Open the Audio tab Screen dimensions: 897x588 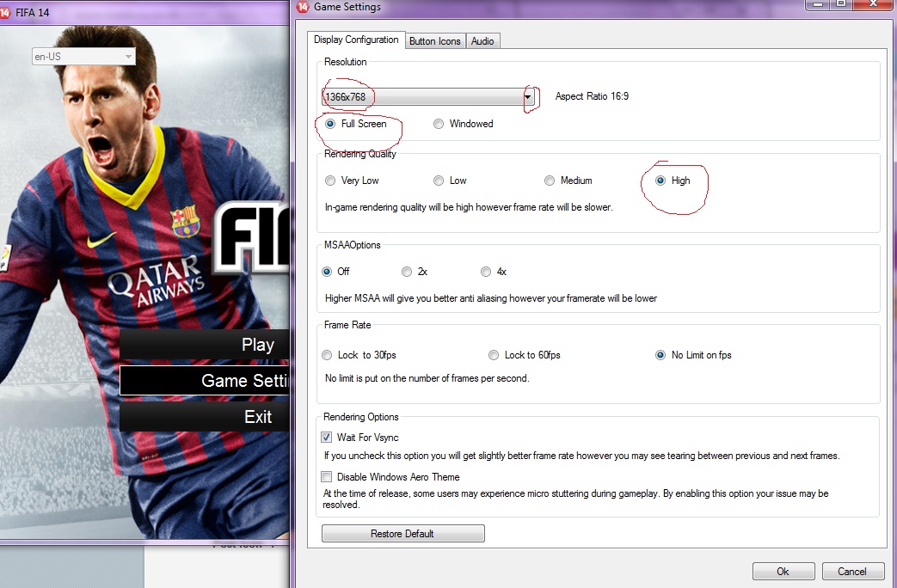pyautogui.click(x=482, y=41)
